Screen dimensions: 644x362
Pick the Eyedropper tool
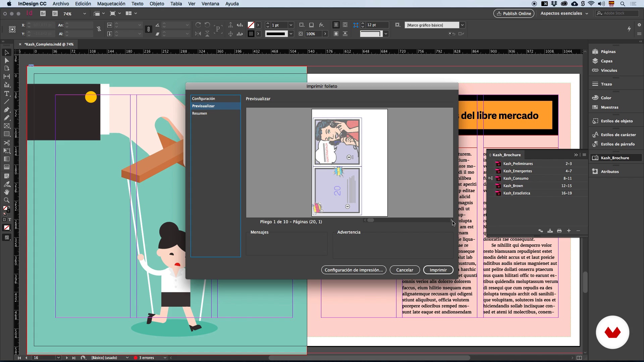(6, 184)
